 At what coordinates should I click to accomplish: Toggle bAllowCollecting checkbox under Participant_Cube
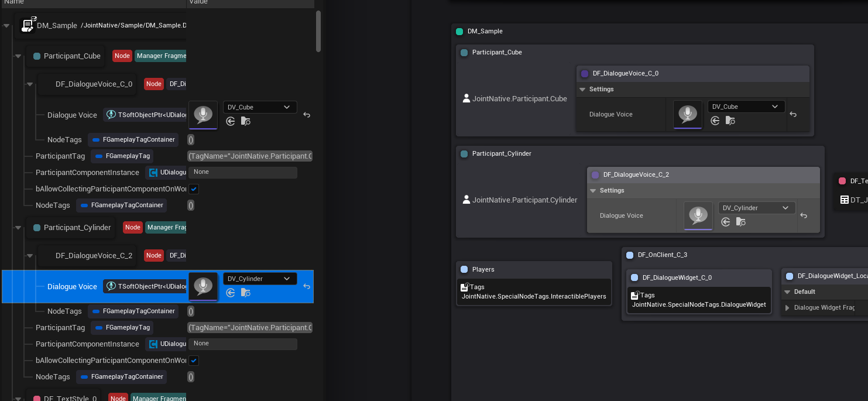pos(194,189)
